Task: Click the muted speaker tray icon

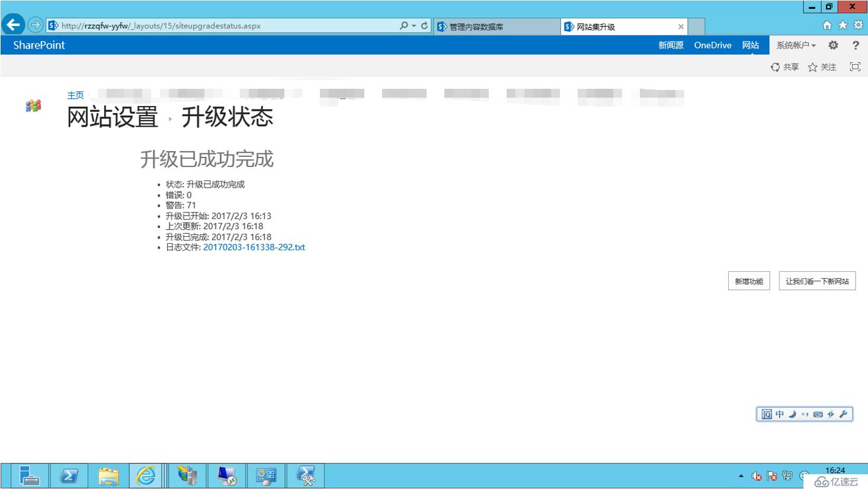Action: pyautogui.click(x=757, y=476)
